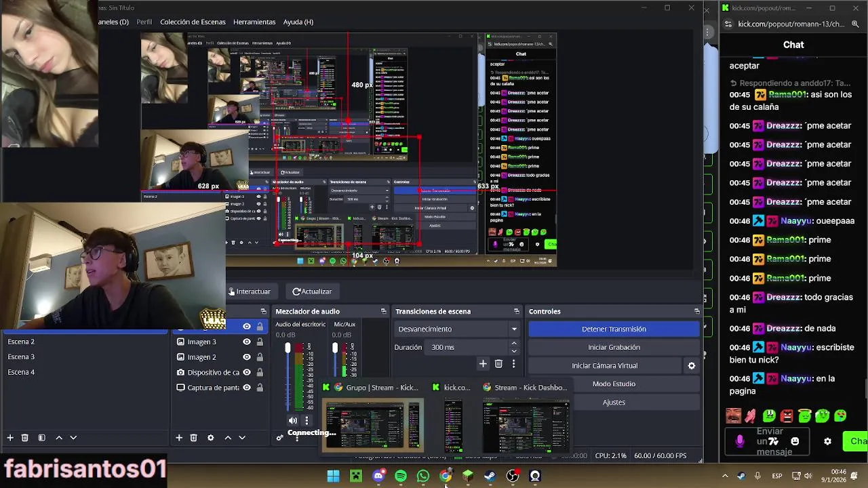Adjust the Audio del escritorio volume slider
The image size is (868, 488).
(288, 348)
